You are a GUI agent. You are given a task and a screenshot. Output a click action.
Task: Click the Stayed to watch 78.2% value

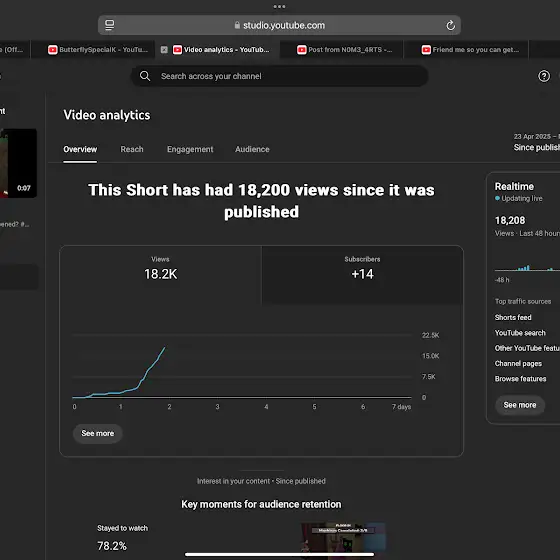point(112,546)
